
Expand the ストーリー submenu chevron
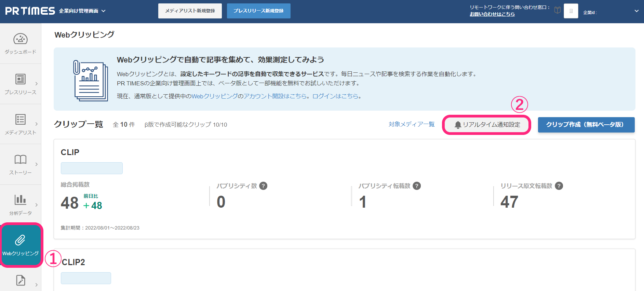point(37,164)
